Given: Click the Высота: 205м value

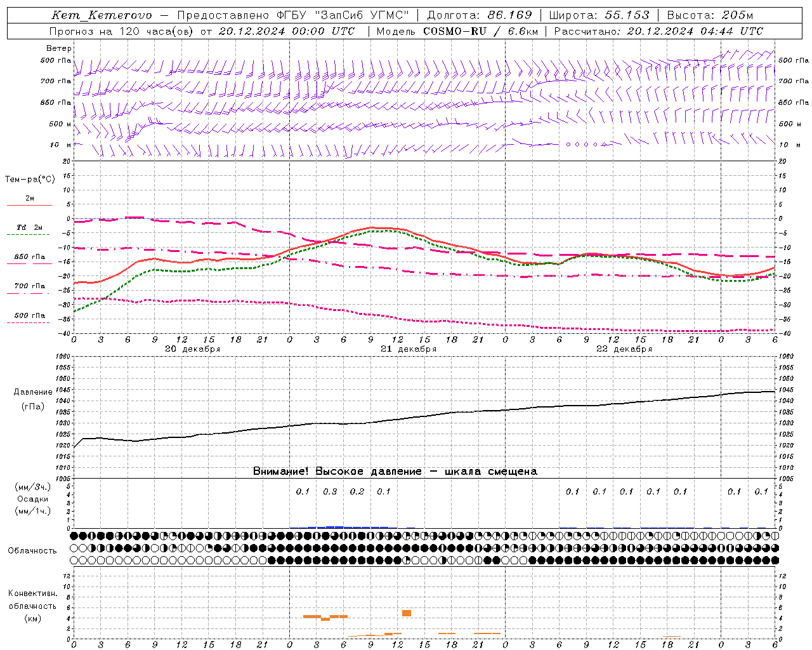Looking at the screenshot, I should click(710, 15).
